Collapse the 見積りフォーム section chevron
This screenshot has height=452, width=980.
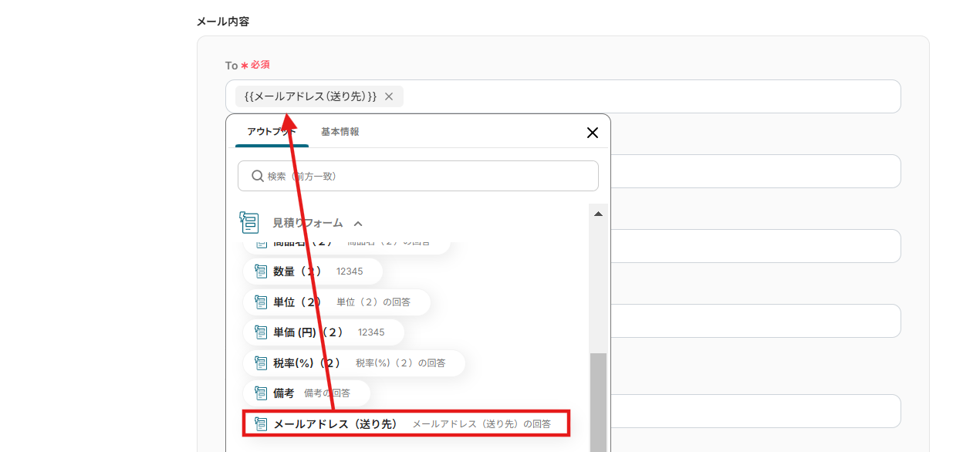tap(358, 224)
